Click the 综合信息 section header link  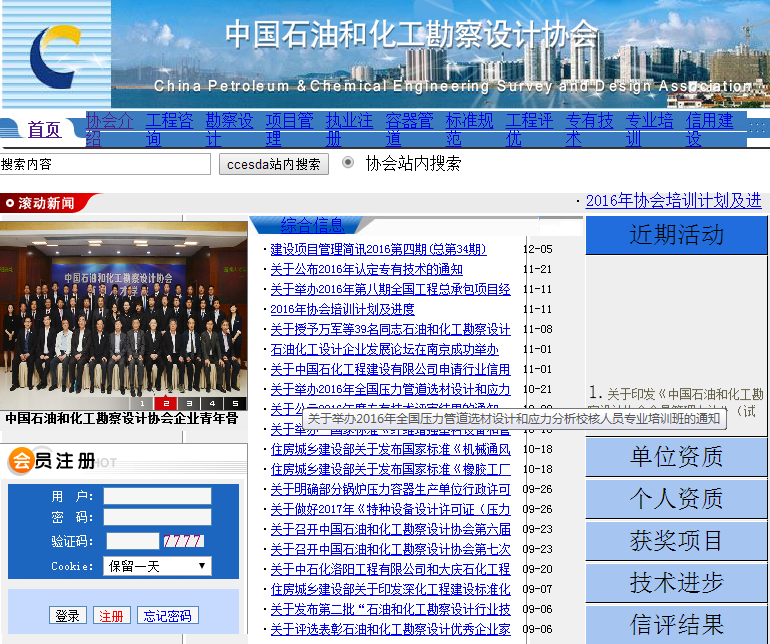point(312,225)
